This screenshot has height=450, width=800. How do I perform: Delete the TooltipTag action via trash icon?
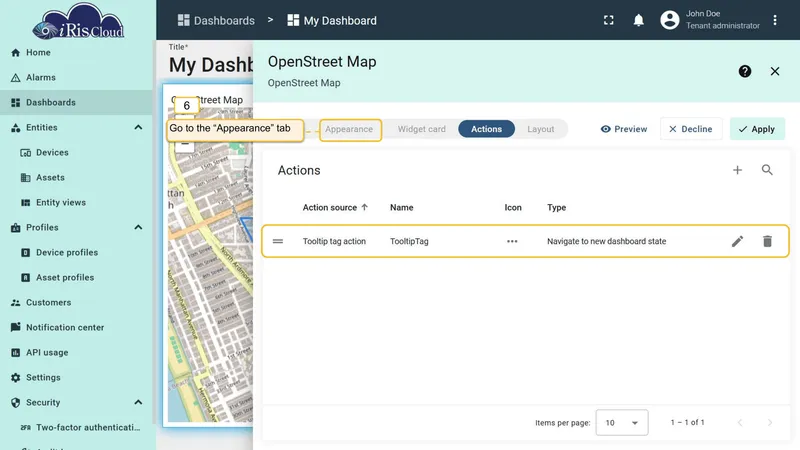(x=767, y=241)
